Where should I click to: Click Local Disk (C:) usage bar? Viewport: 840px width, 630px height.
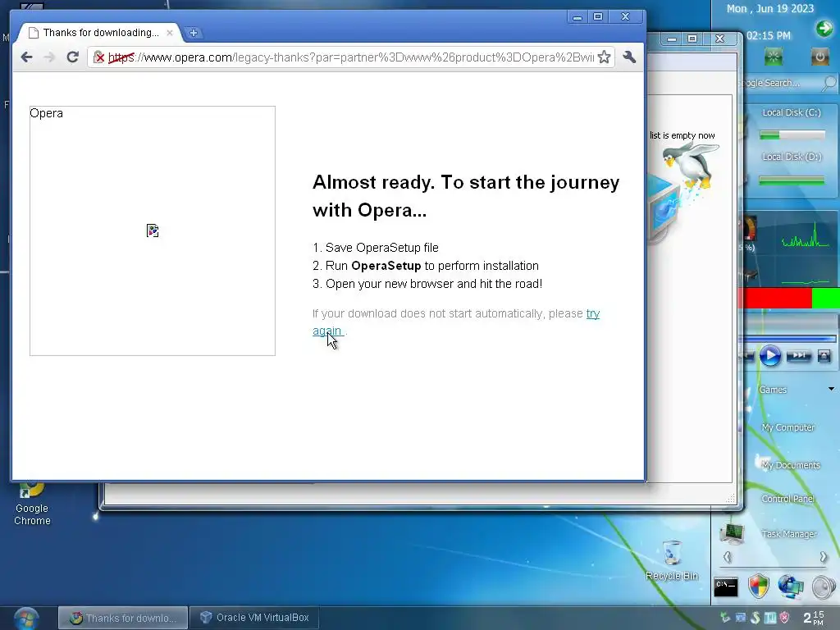click(792, 135)
